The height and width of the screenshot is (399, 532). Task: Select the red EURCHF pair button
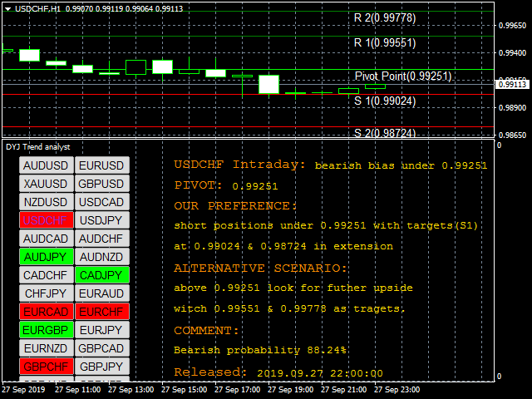coord(102,312)
